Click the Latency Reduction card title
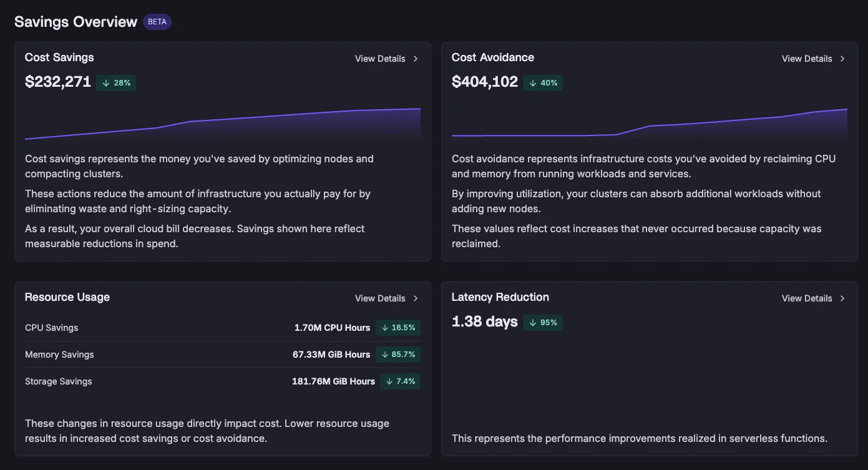Viewport: 868px width, 470px height. click(x=500, y=297)
